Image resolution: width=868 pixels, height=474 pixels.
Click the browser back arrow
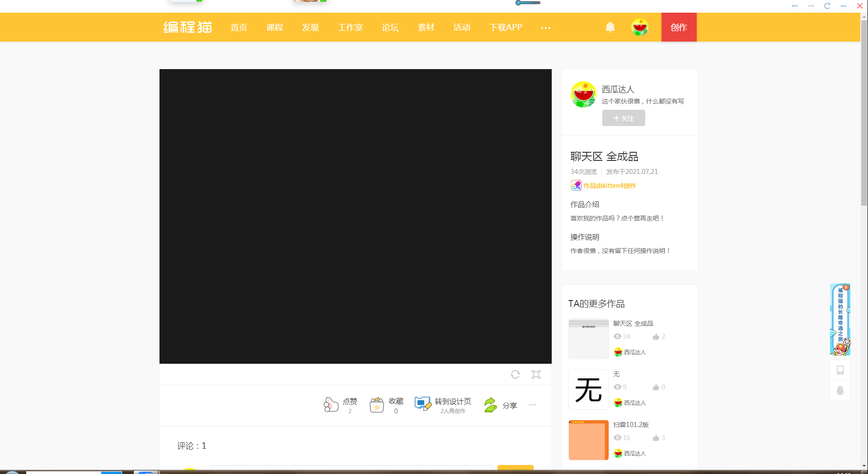795,6
